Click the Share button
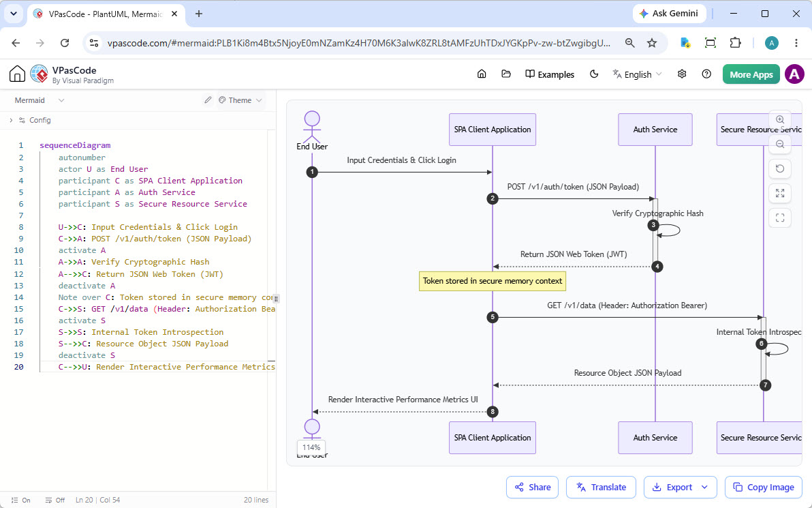The image size is (812, 508). [x=532, y=488]
